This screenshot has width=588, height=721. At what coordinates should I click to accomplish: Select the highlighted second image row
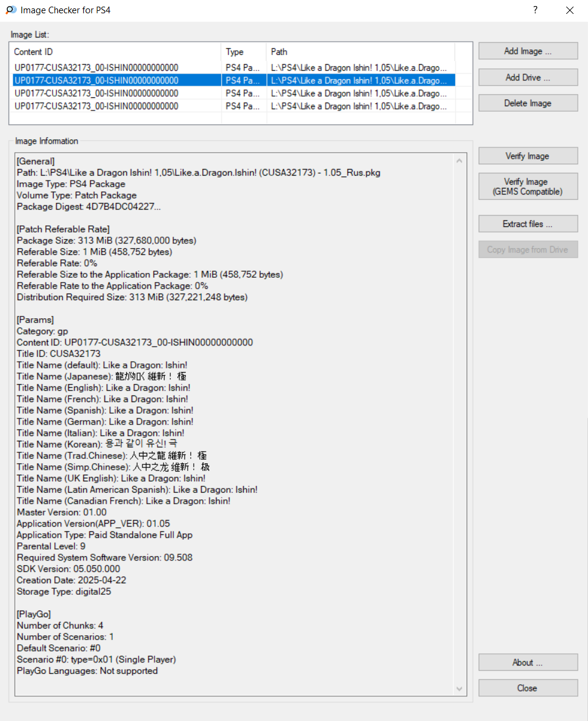[234, 80]
